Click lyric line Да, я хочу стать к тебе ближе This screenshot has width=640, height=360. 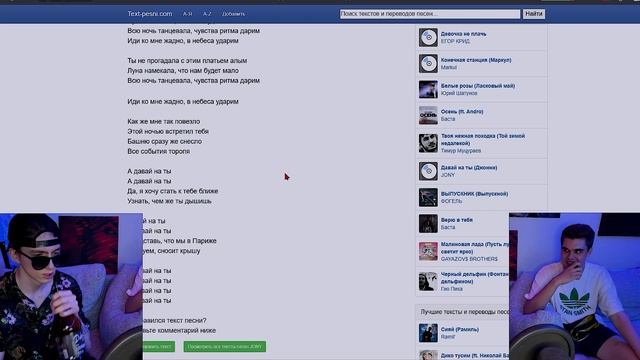coord(173,191)
